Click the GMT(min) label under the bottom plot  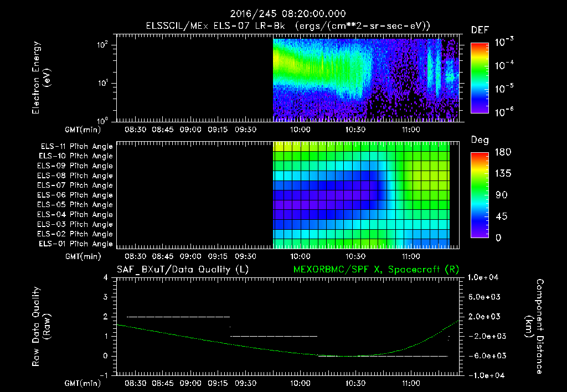click(x=83, y=384)
